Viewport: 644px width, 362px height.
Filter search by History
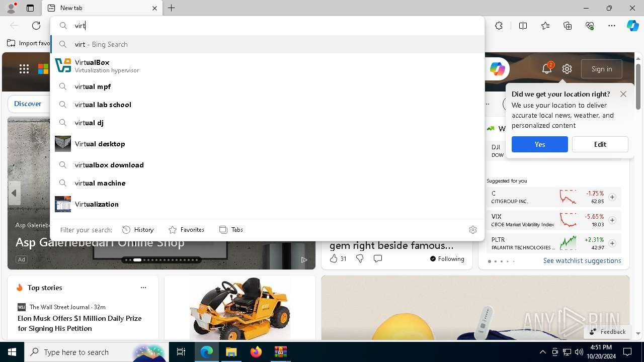(x=138, y=230)
